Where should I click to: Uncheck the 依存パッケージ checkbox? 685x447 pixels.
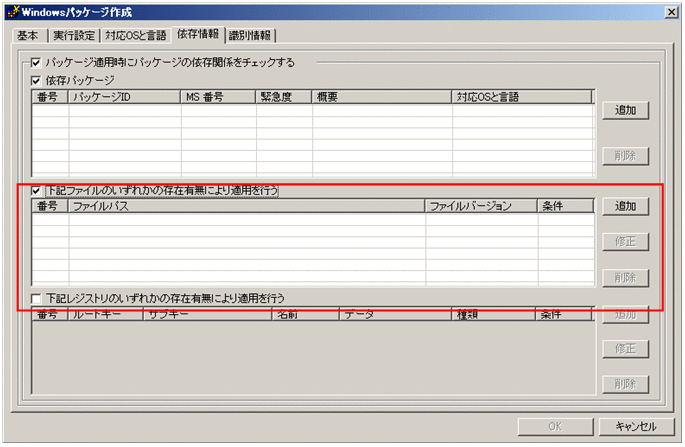click(x=37, y=80)
